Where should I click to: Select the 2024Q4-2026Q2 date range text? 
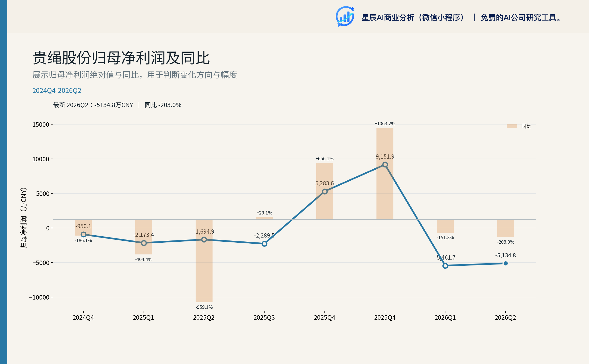click(57, 90)
